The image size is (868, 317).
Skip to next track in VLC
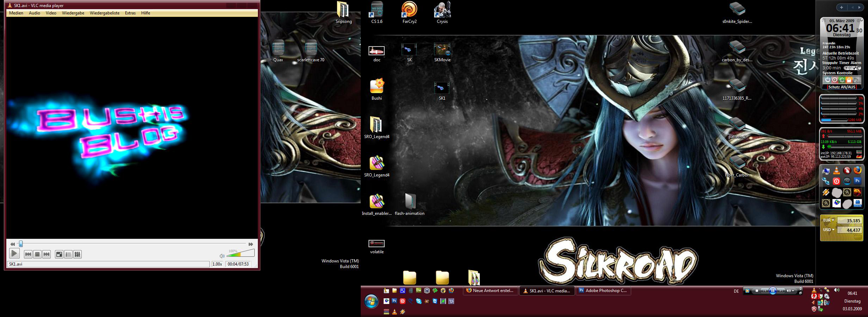[46, 254]
